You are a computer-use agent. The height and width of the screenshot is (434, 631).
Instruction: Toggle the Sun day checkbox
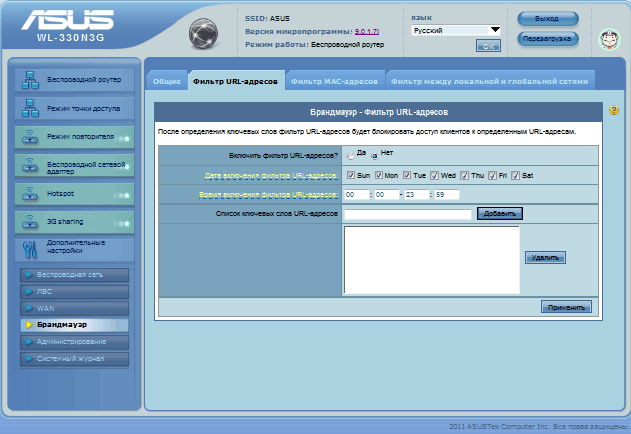(x=351, y=175)
